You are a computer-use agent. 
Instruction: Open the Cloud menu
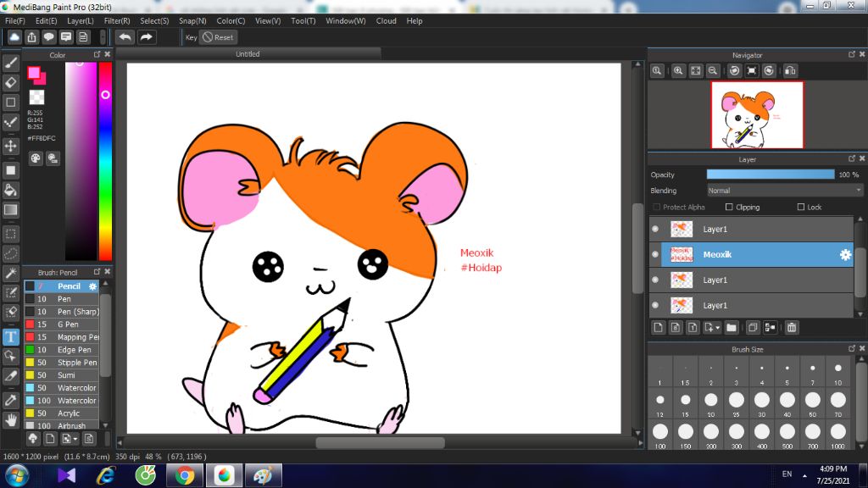[386, 20]
